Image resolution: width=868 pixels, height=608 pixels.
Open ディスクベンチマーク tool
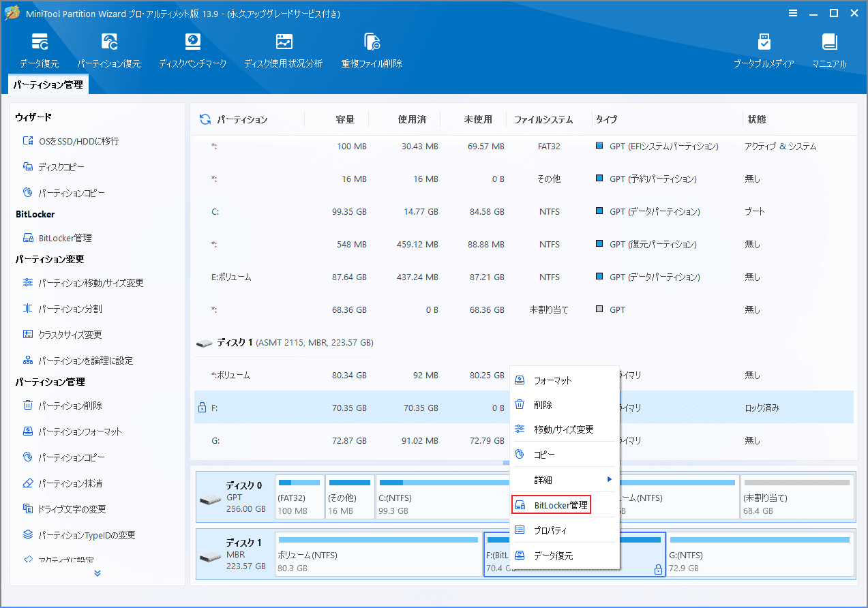[x=193, y=50]
